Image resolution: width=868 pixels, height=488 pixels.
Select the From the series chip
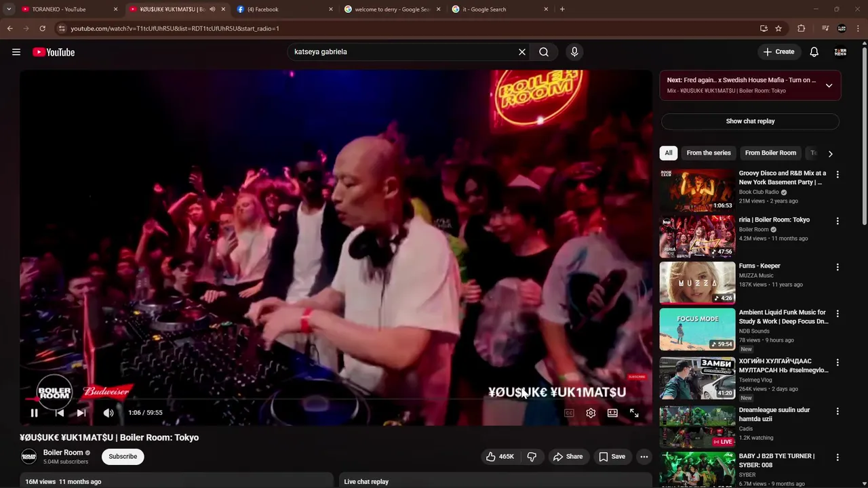pyautogui.click(x=709, y=153)
